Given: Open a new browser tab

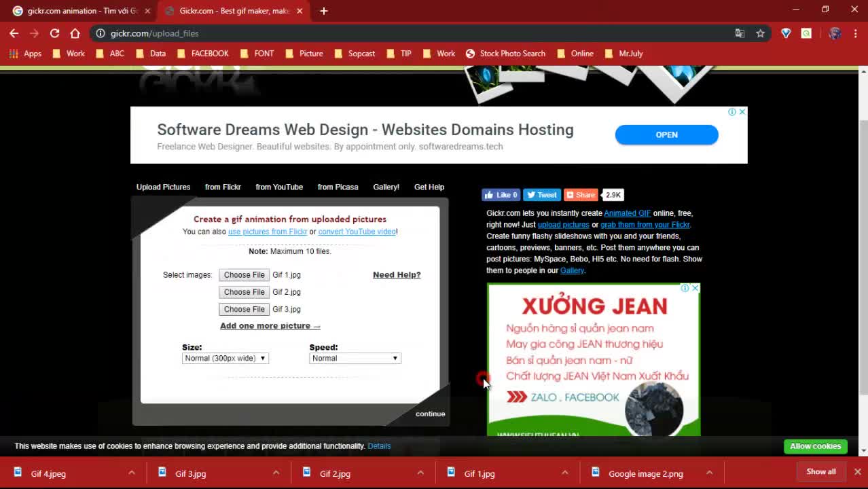Looking at the screenshot, I should click(x=324, y=11).
